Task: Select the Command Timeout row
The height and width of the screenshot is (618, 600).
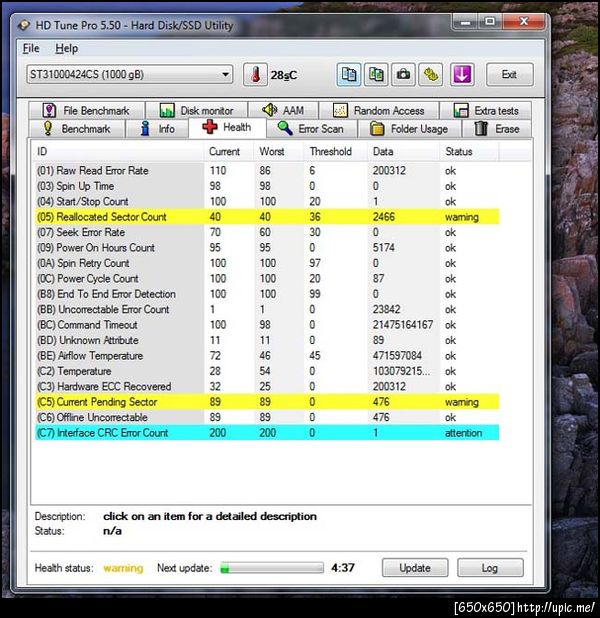Action: tap(267, 325)
